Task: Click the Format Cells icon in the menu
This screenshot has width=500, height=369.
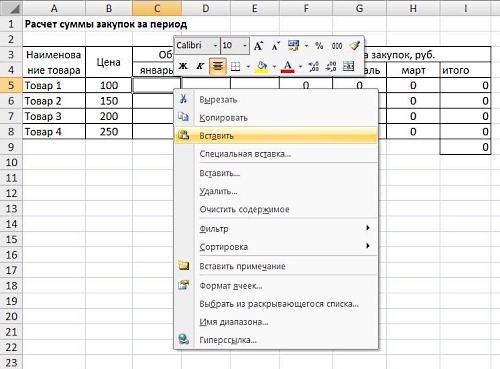Action: (184, 285)
